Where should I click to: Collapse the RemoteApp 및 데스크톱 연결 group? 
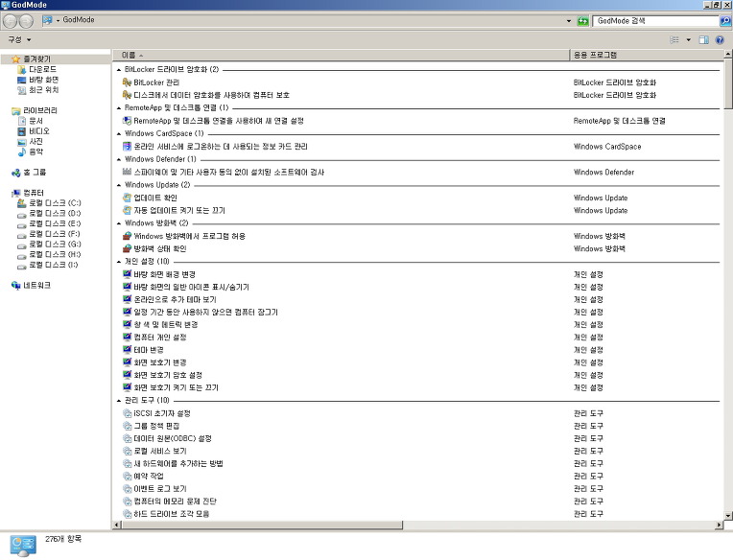(119, 108)
